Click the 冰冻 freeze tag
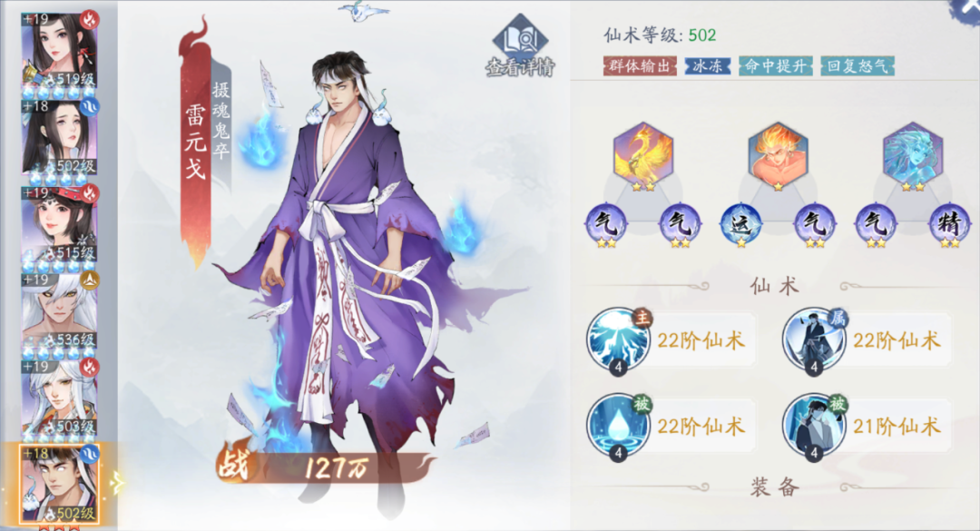 coord(708,65)
